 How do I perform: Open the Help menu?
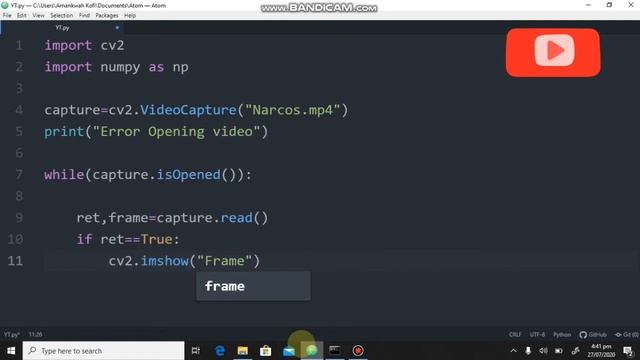pos(130,16)
